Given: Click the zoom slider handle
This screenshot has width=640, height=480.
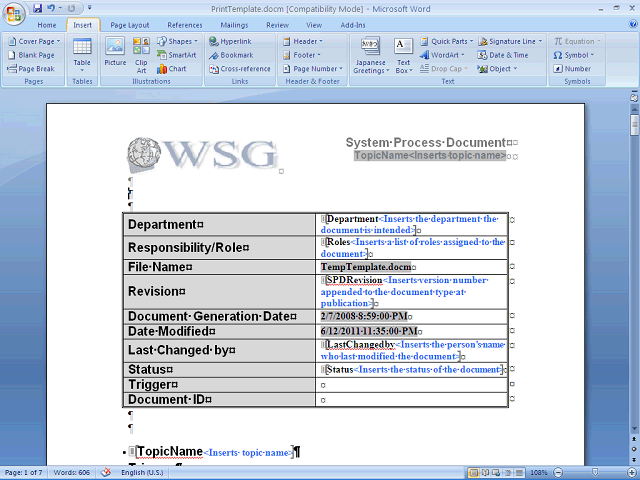Looking at the screenshot, I should pos(595,473).
